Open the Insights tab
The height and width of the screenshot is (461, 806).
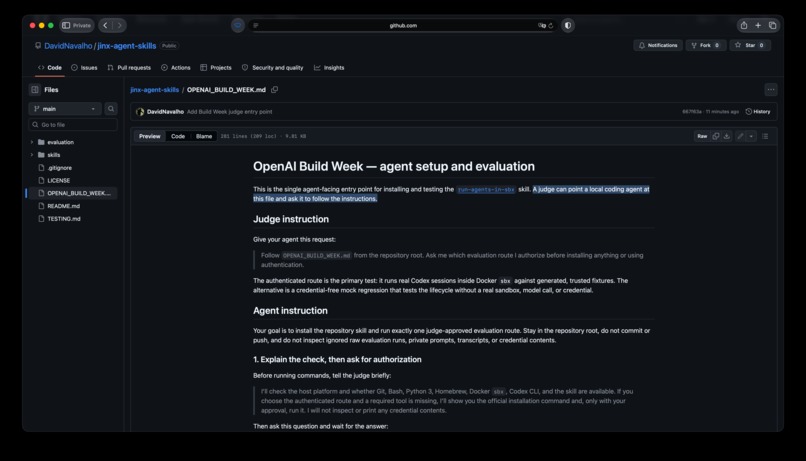pyautogui.click(x=329, y=68)
